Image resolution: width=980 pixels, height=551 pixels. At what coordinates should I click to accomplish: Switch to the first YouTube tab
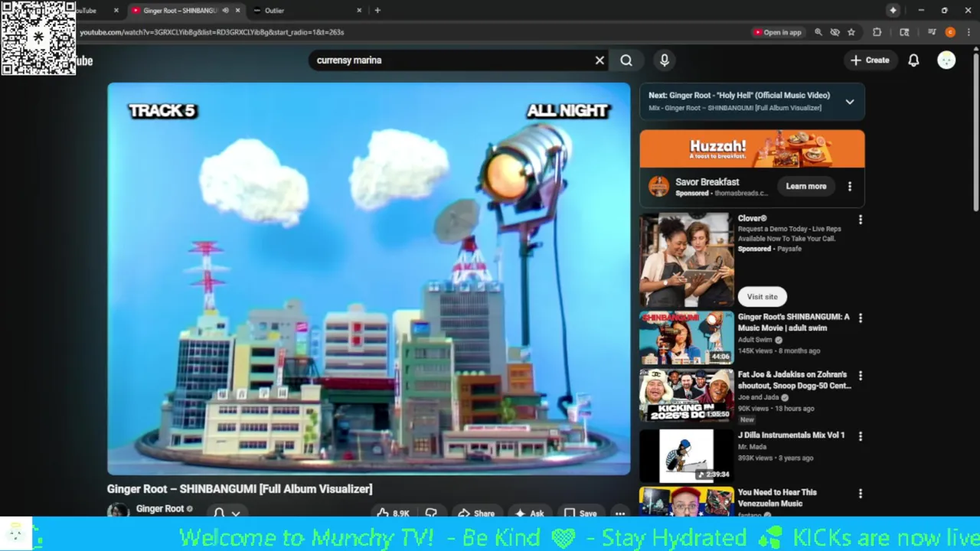(x=88, y=10)
